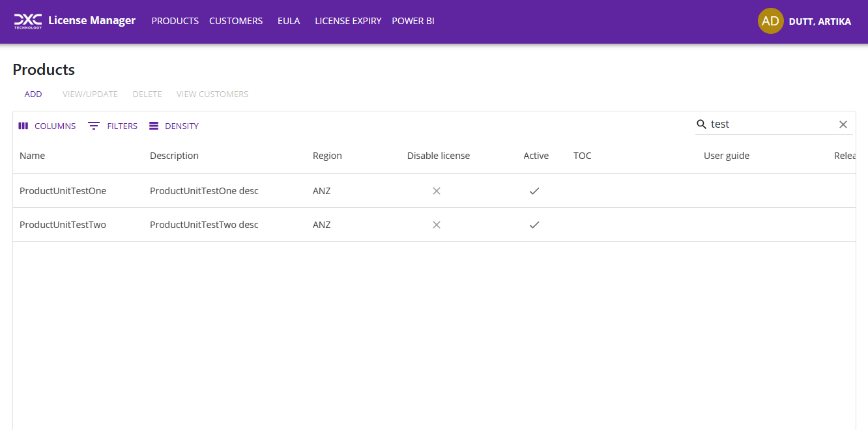Click the search magnifier icon
Image resolution: width=868 pixels, height=430 pixels.
[702, 124]
